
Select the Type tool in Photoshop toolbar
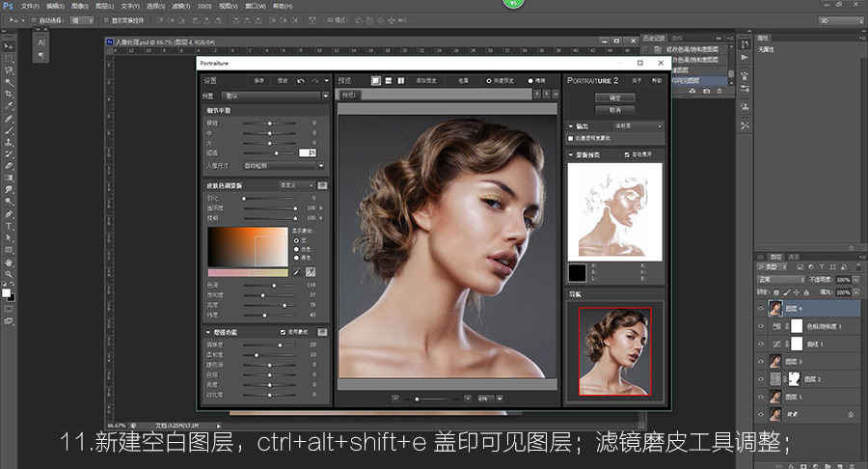coord(9,225)
